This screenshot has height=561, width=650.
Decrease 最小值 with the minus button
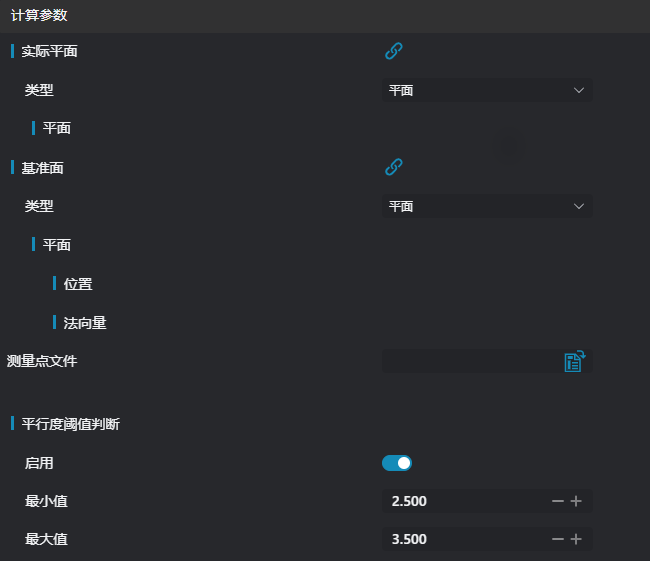click(x=558, y=501)
